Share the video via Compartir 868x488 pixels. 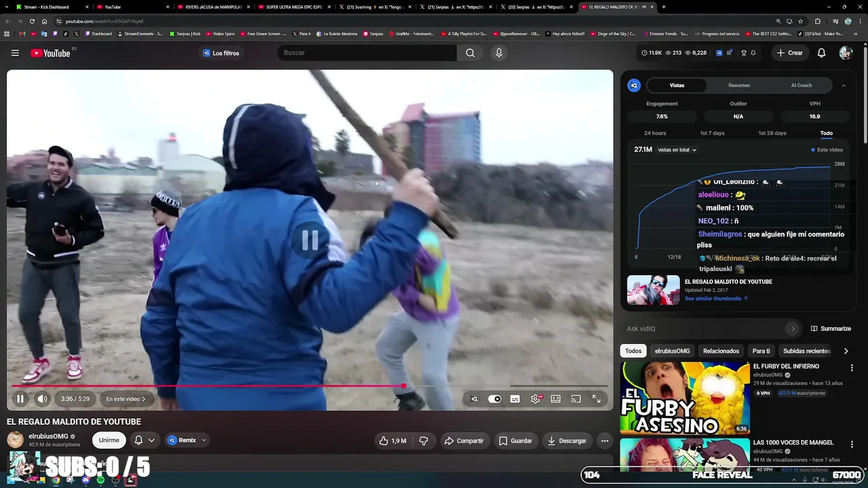coord(464,441)
